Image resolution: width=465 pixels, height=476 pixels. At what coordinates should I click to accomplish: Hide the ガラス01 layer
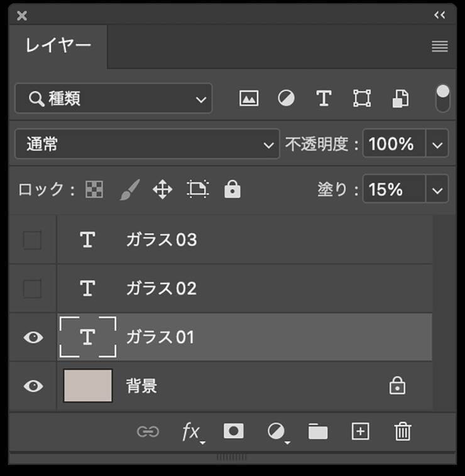pyautogui.click(x=33, y=337)
